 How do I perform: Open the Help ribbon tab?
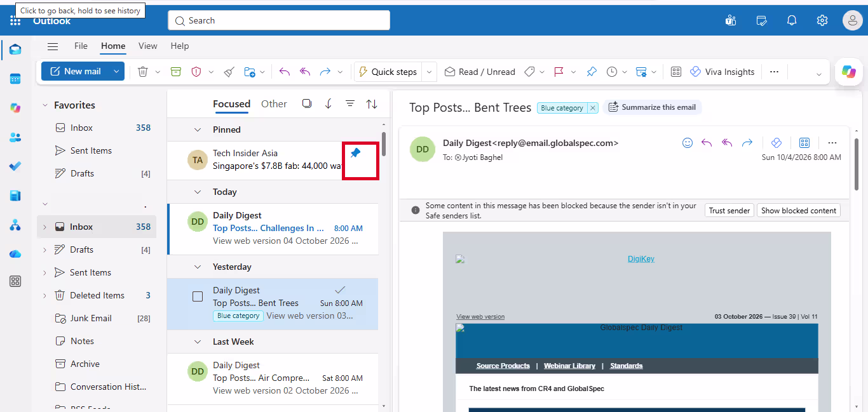(x=180, y=46)
